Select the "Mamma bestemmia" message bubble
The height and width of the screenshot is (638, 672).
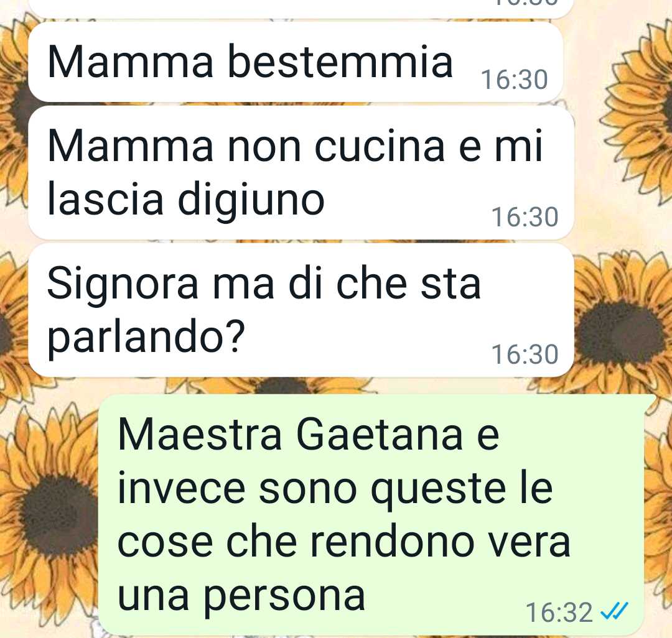point(296,62)
